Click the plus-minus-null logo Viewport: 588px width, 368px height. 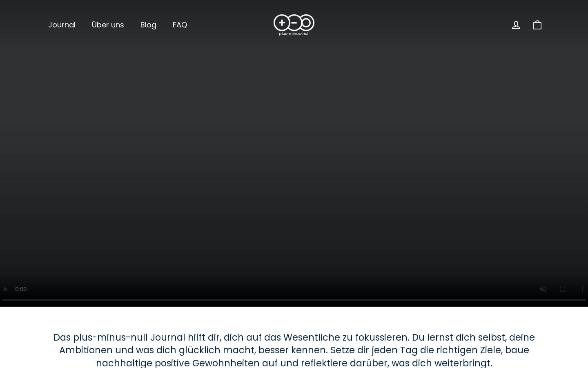point(294,25)
